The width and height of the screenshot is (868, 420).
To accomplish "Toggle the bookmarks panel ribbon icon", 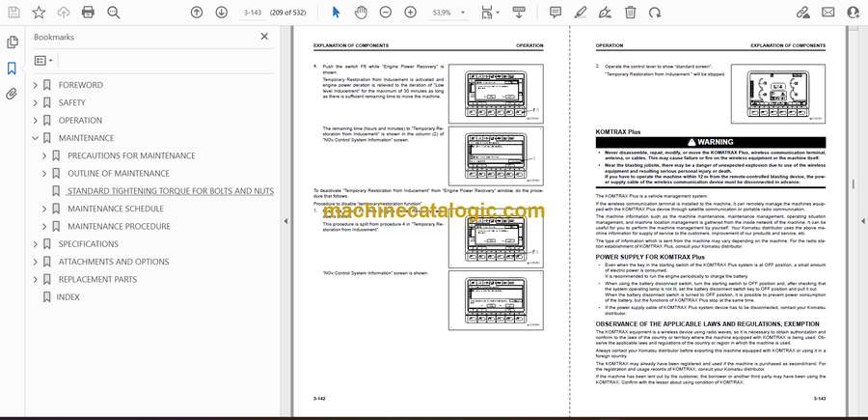I will tap(12, 69).
